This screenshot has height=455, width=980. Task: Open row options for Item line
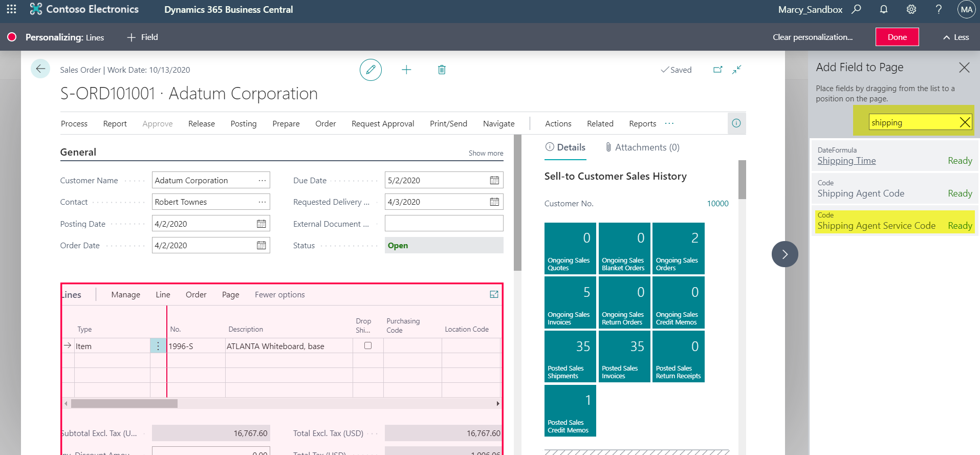click(158, 346)
